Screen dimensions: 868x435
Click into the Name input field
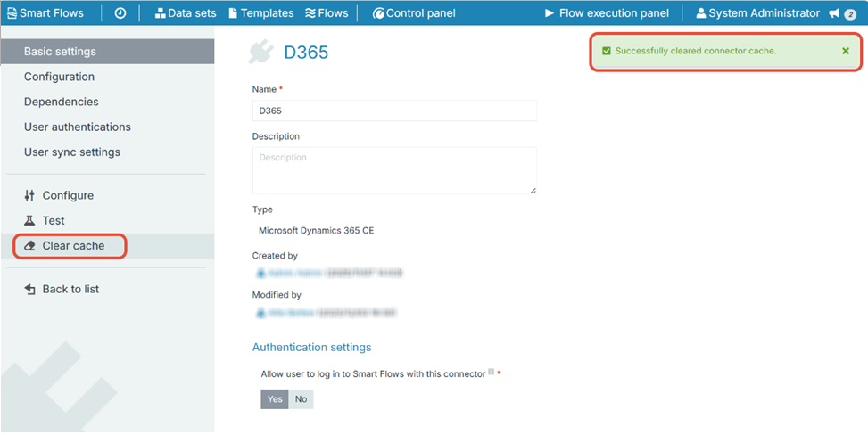click(x=394, y=111)
